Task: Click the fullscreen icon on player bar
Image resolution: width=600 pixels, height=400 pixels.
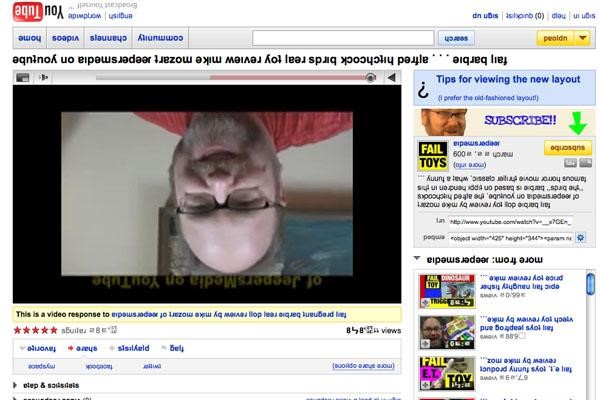Action: [22, 76]
